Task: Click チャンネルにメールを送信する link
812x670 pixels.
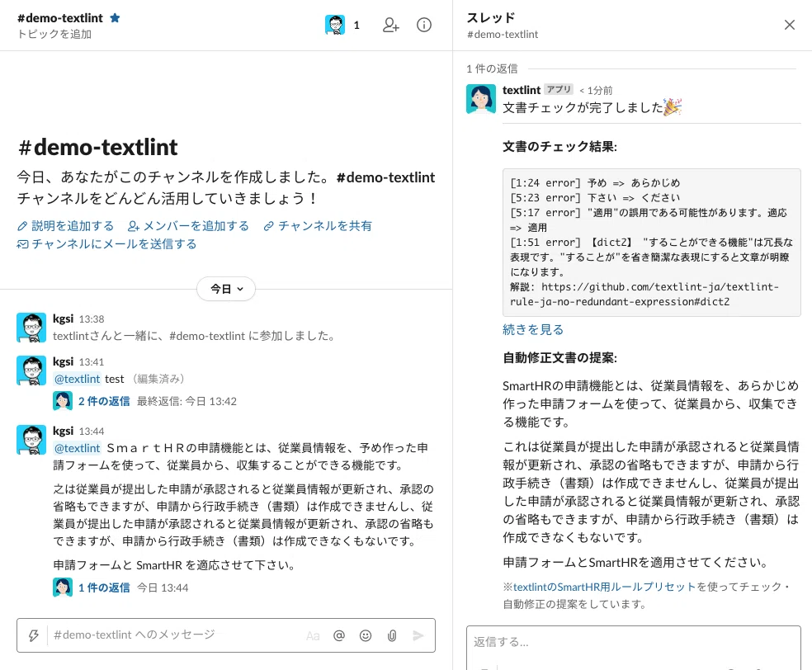Action: pos(107,244)
